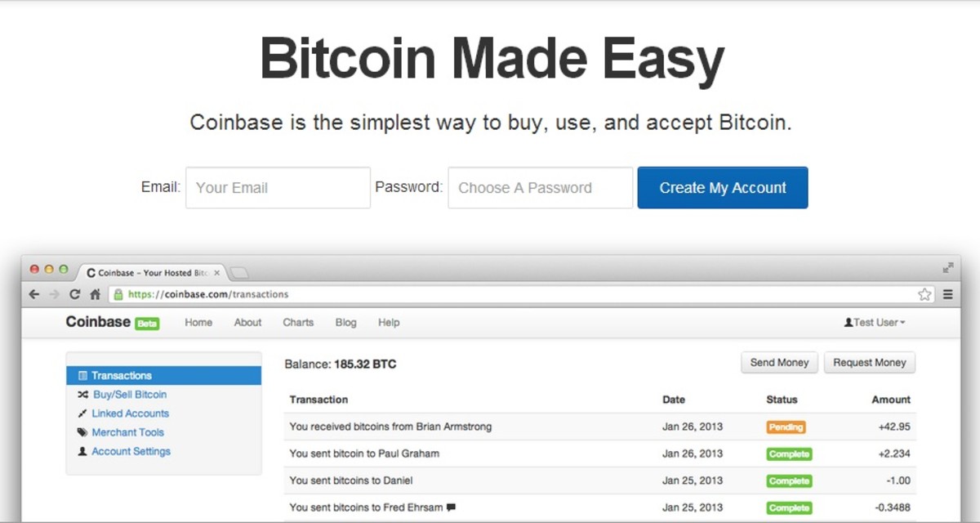The width and height of the screenshot is (980, 523).
Task: Focus the Your Email input field
Action: [278, 188]
